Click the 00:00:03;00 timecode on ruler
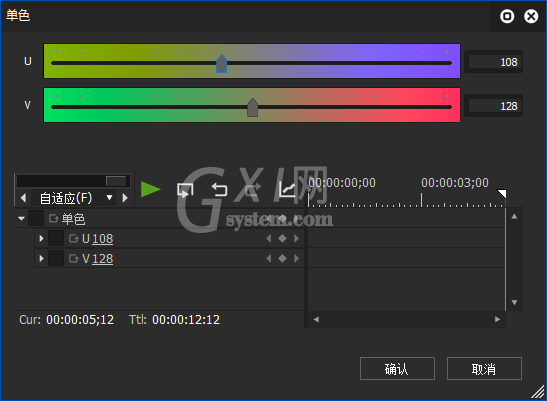Viewport: 547px width, 401px height. (x=455, y=183)
